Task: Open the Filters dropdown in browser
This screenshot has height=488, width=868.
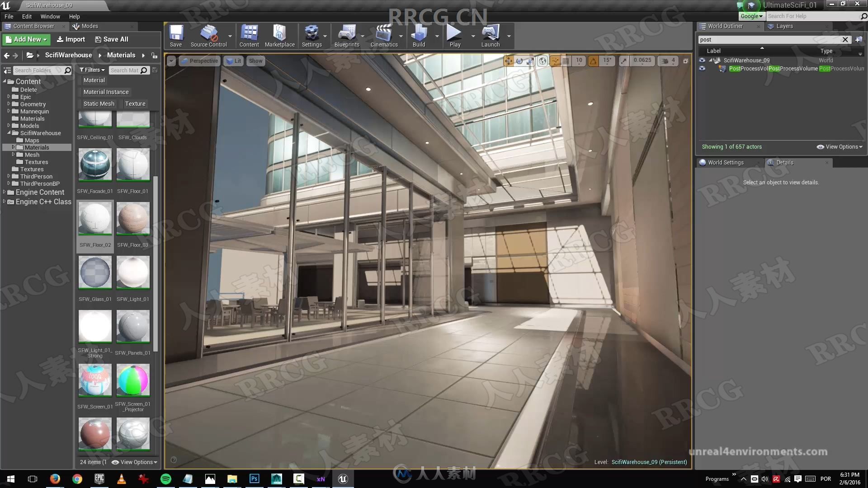Action: point(91,70)
